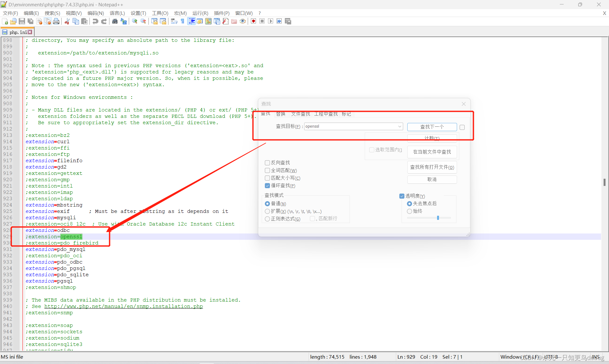This screenshot has width=609, height=364.
Task: Click the Print icon in the toolbar
Action: coord(56,21)
